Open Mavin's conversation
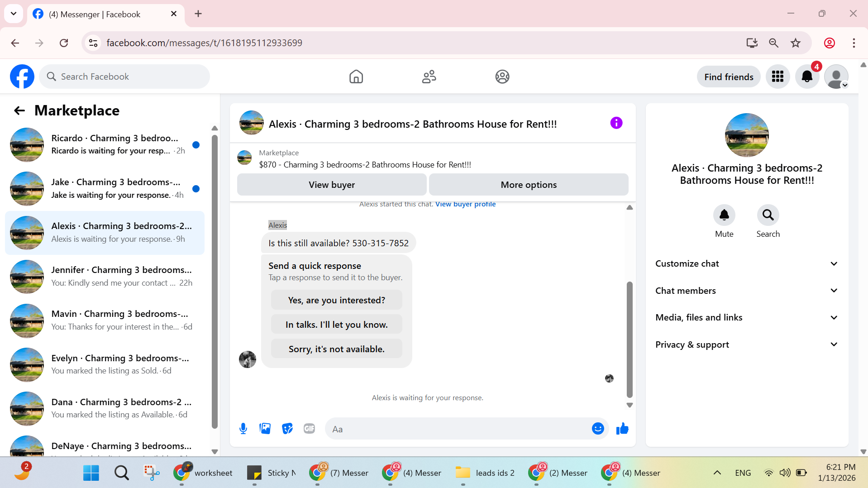The width and height of the screenshot is (868, 488). tap(105, 321)
